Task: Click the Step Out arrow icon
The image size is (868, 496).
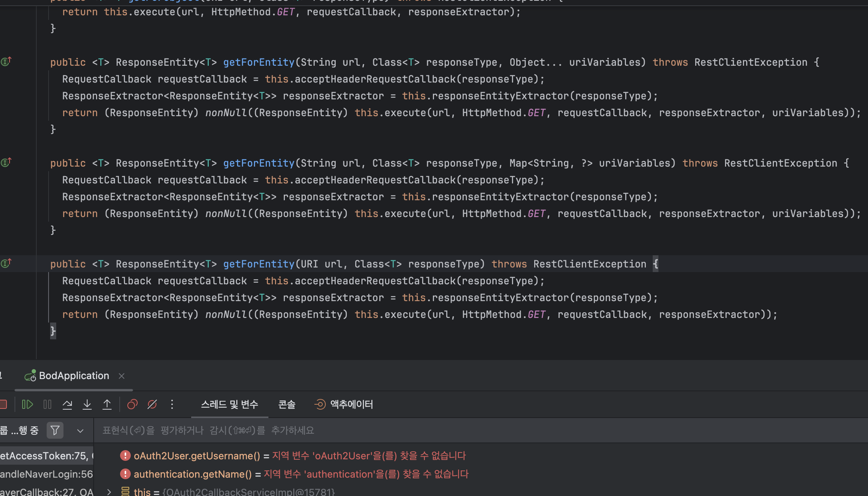Action: (107, 404)
